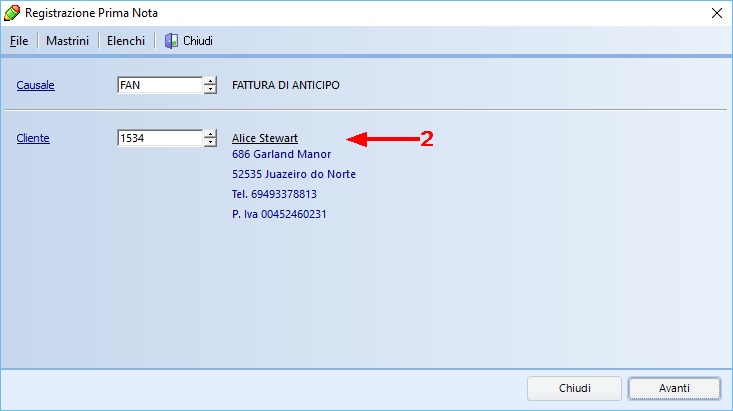Open the Elenchi menu
Screen dimensions: 733x411
click(126, 41)
